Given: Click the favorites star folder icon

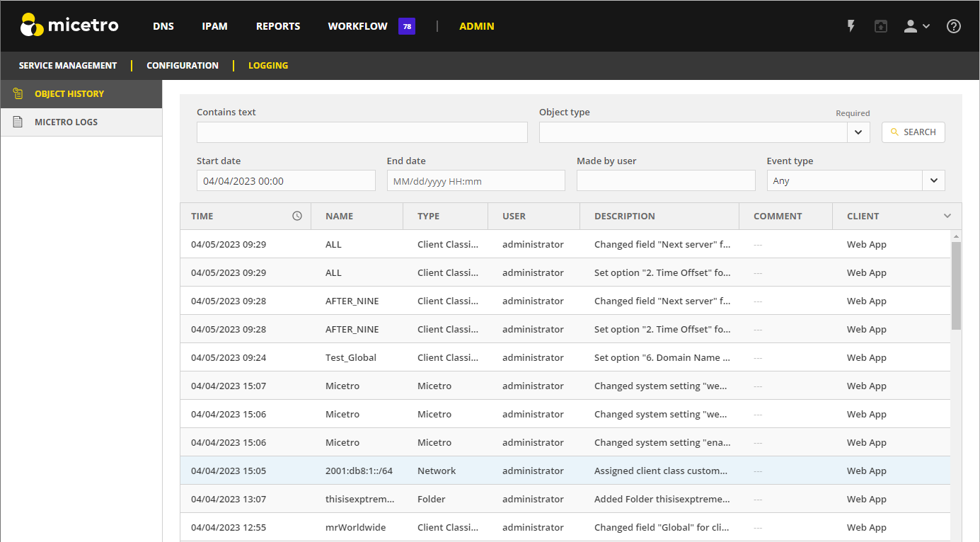Looking at the screenshot, I should click(880, 26).
